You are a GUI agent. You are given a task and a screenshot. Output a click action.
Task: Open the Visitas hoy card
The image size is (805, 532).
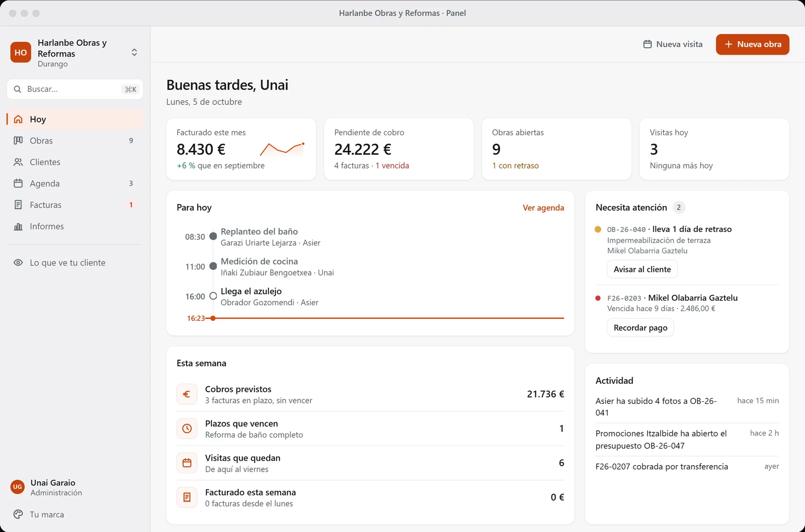click(714, 149)
